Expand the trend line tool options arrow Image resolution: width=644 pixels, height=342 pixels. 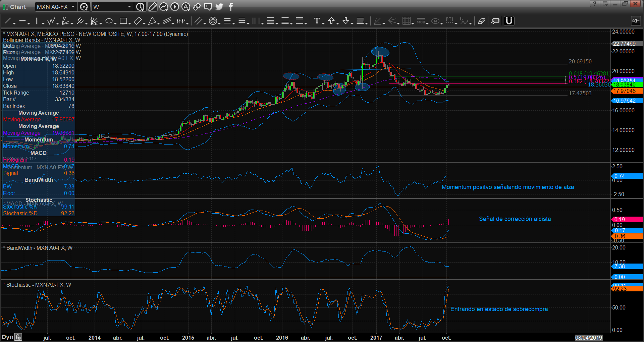[14, 23]
